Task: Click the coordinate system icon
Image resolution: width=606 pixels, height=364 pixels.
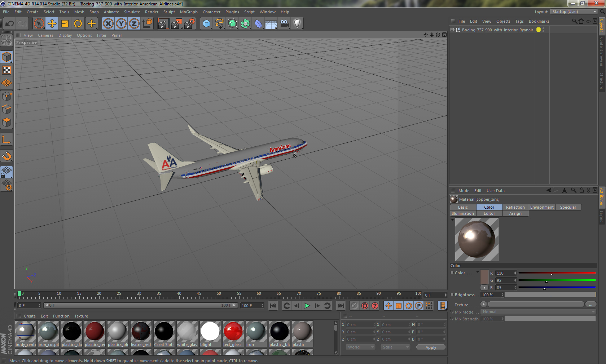Action: pyautogui.click(x=148, y=24)
